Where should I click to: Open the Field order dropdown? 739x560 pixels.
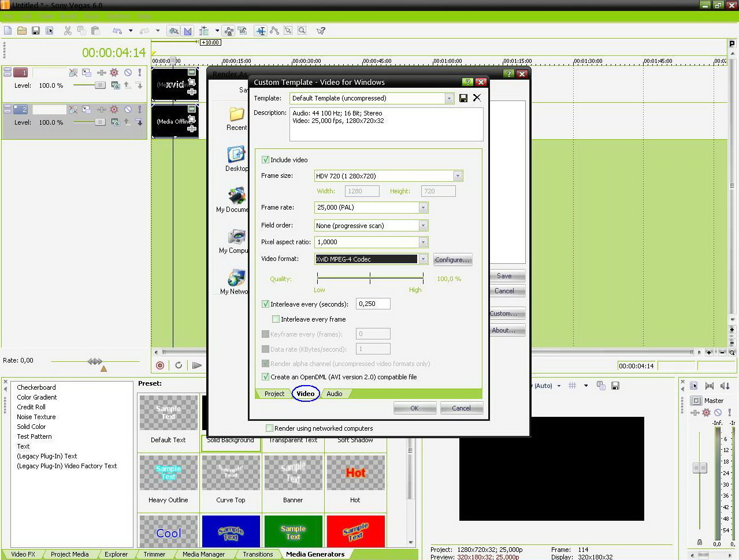423,225
